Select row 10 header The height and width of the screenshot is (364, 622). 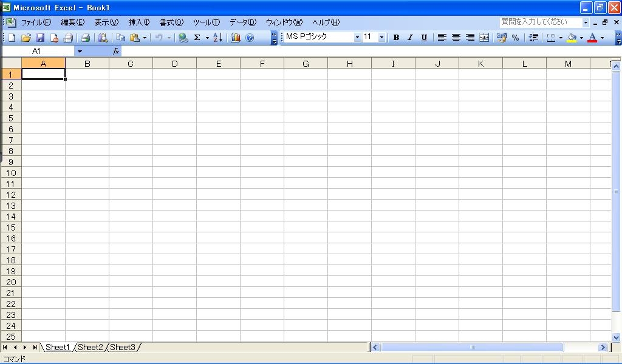tap(11, 173)
